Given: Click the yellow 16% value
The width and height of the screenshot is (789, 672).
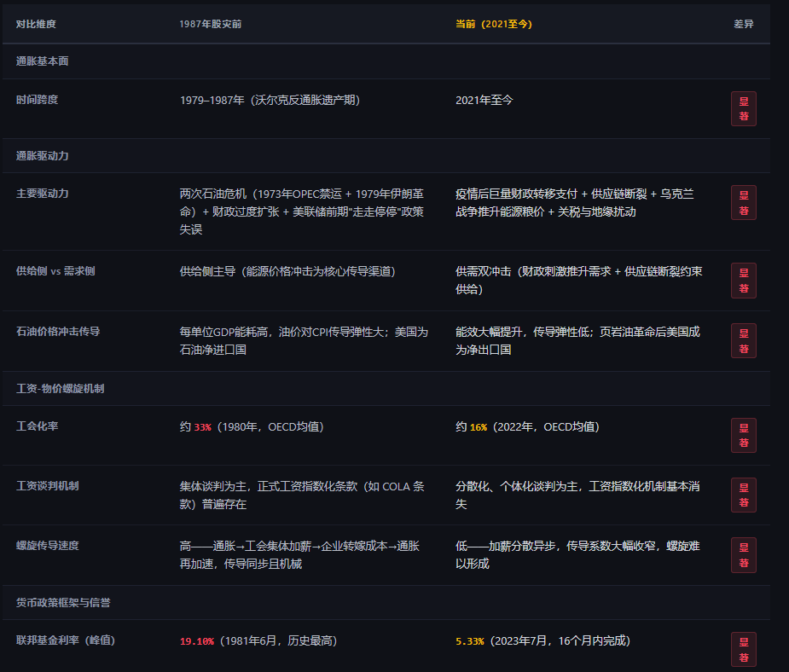Looking at the screenshot, I should pyautogui.click(x=478, y=427).
